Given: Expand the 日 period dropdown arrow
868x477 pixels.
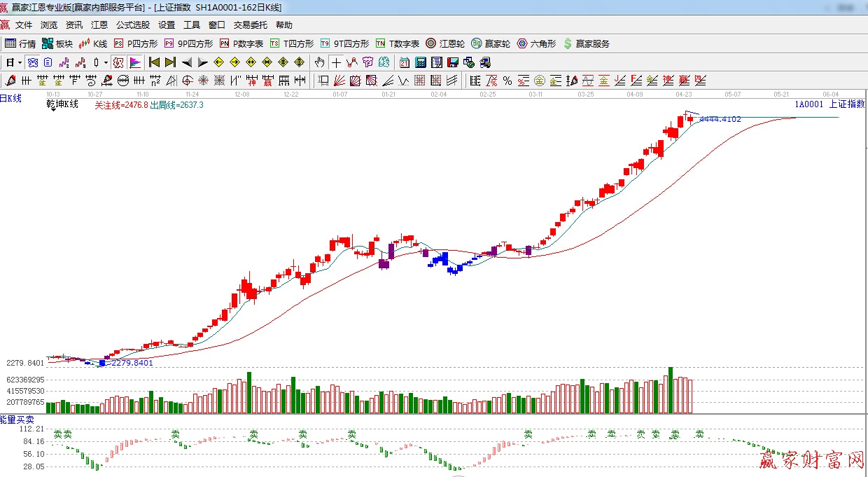Looking at the screenshot, I should pos(20,62).
